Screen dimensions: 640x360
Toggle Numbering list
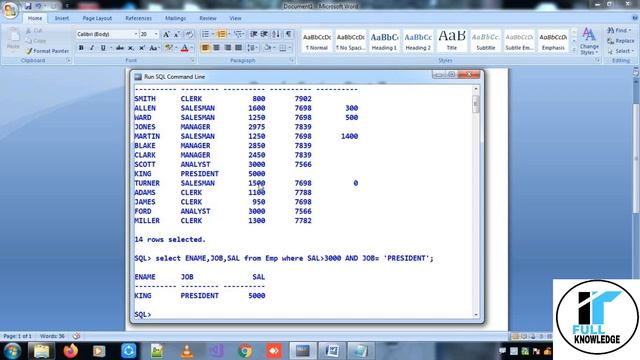pos(222,34)
